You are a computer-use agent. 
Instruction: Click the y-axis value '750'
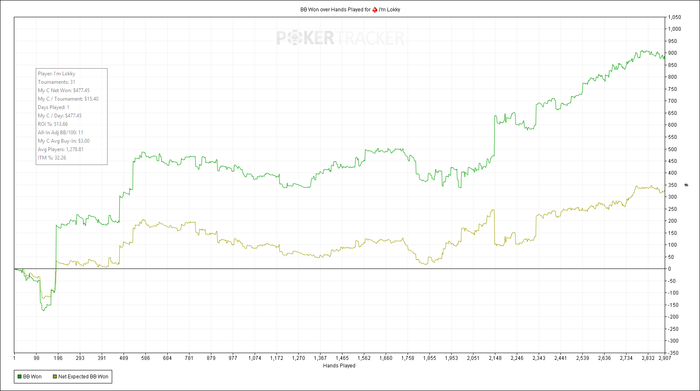pos(673,89)
